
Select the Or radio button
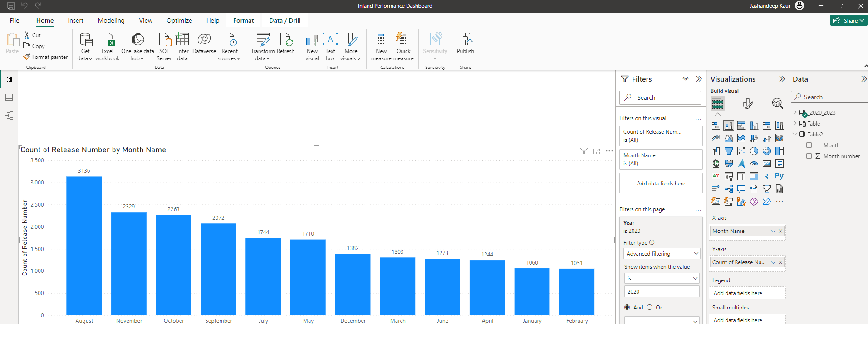click(650, 308)
